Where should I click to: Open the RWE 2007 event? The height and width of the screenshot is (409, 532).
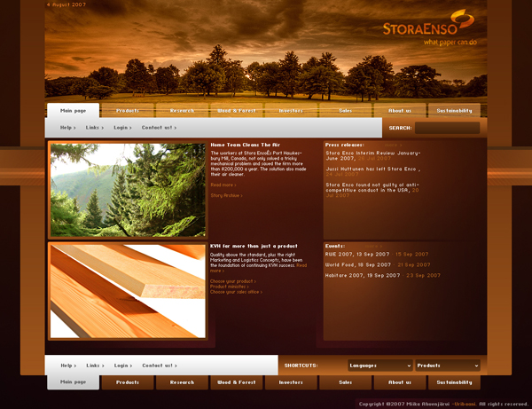377,255
